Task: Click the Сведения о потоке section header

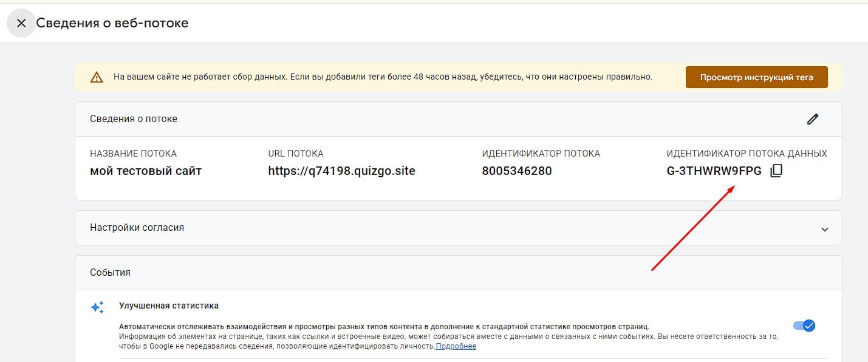Action: click(x=134, y=119)
